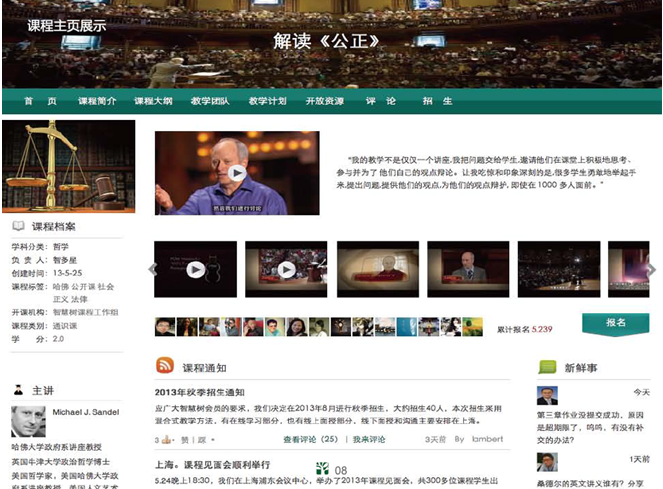
Task: Click the scales of justice course image
Action: pos(68,166)
